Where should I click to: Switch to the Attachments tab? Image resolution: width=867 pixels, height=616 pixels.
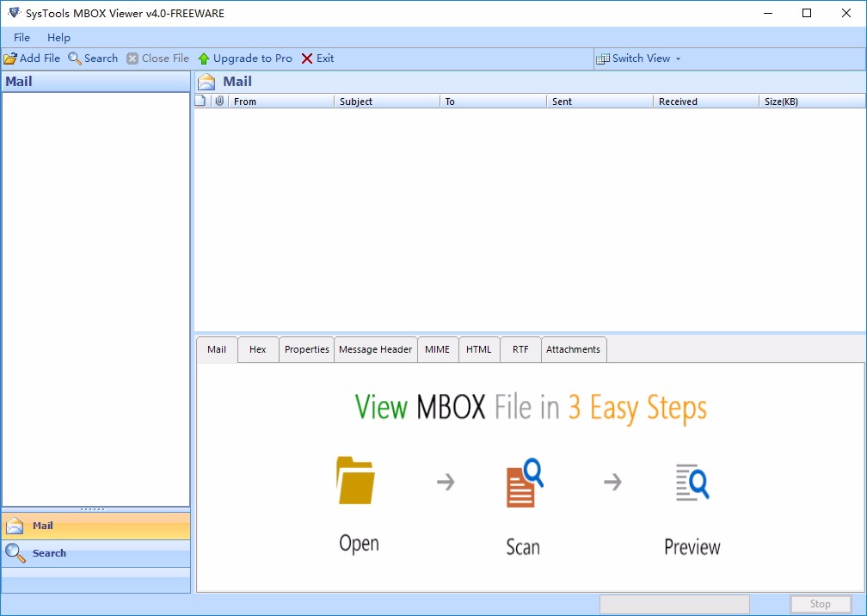click(574, 349)
